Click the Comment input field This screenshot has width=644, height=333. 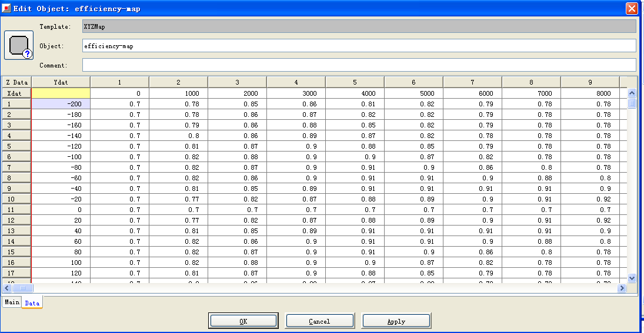pos(359,65)
